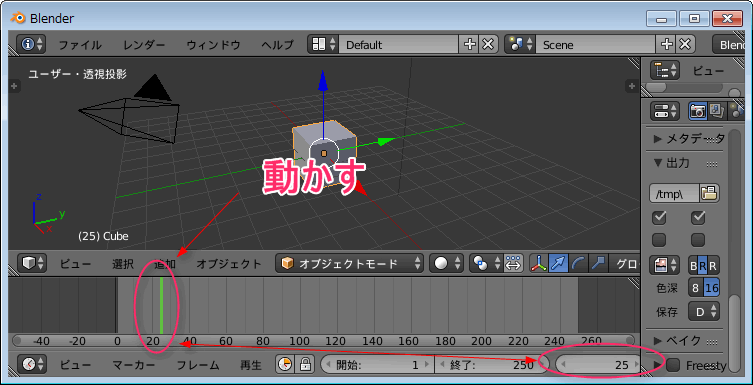Screen dimensions: 753x385
Task: Click the 開始 start frame field
Action: 377,365
